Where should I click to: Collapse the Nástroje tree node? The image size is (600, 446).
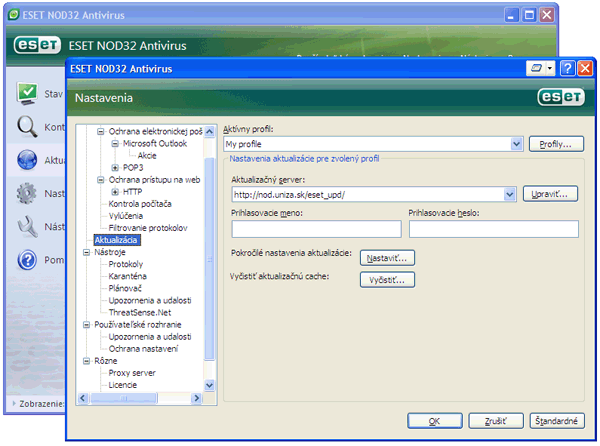86,252
